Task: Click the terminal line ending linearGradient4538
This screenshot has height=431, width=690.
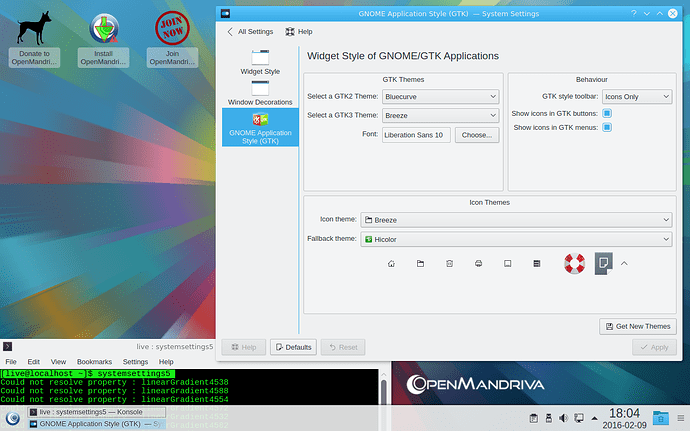Action: [x=114, y=382]
